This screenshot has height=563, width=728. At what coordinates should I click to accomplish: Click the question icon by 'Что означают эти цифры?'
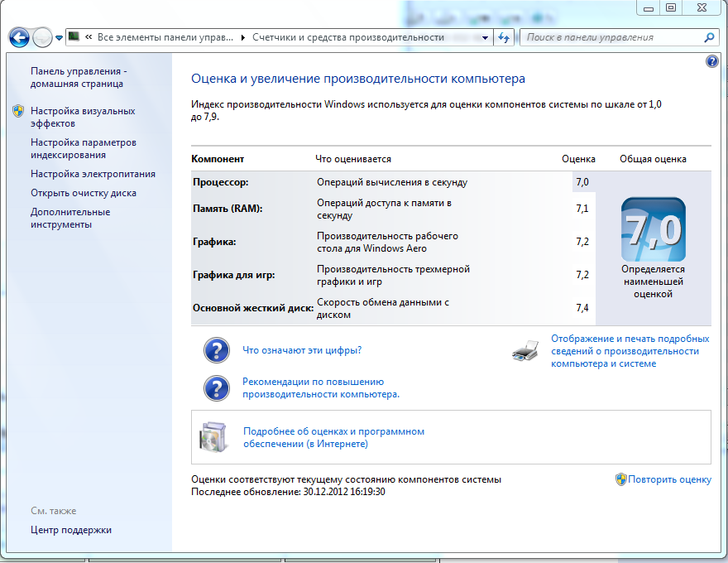(x=217, y=350)
